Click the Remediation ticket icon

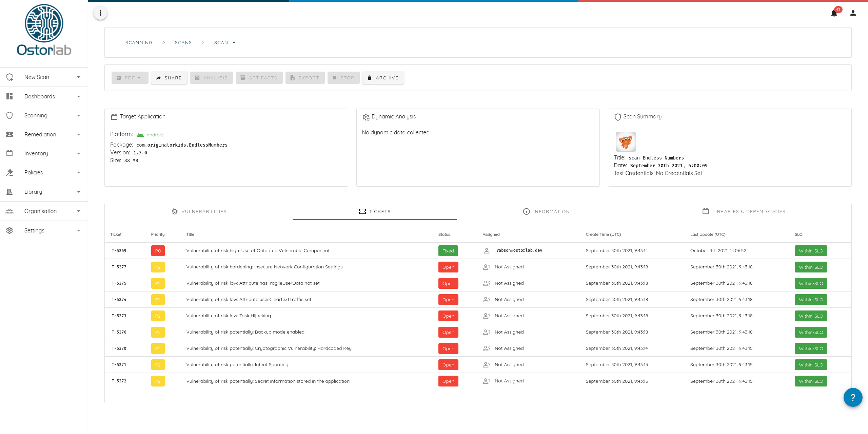click(x=9, y=134)
